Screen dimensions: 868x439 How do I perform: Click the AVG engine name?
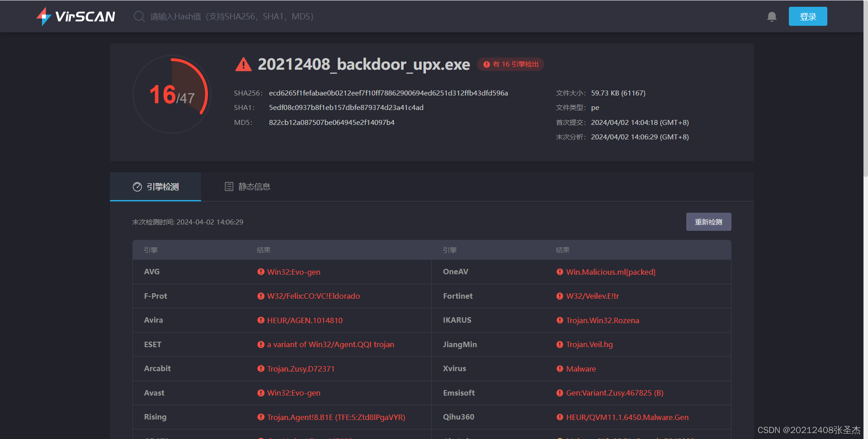152,272
